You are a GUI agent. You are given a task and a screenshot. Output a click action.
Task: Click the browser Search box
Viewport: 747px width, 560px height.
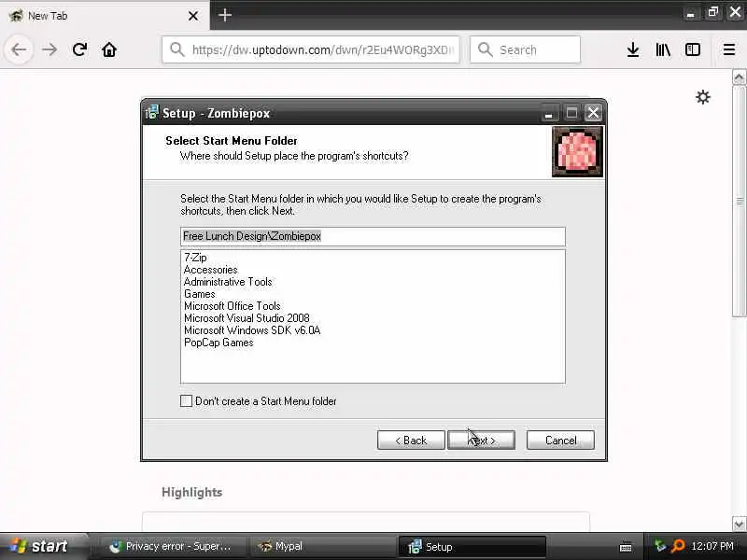click(525, 49)
